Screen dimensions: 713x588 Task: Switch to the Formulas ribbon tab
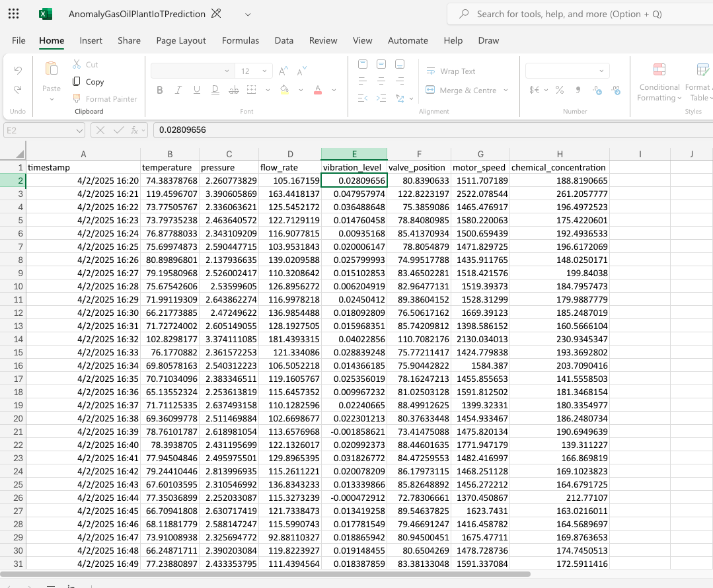(x=241, y=40)
